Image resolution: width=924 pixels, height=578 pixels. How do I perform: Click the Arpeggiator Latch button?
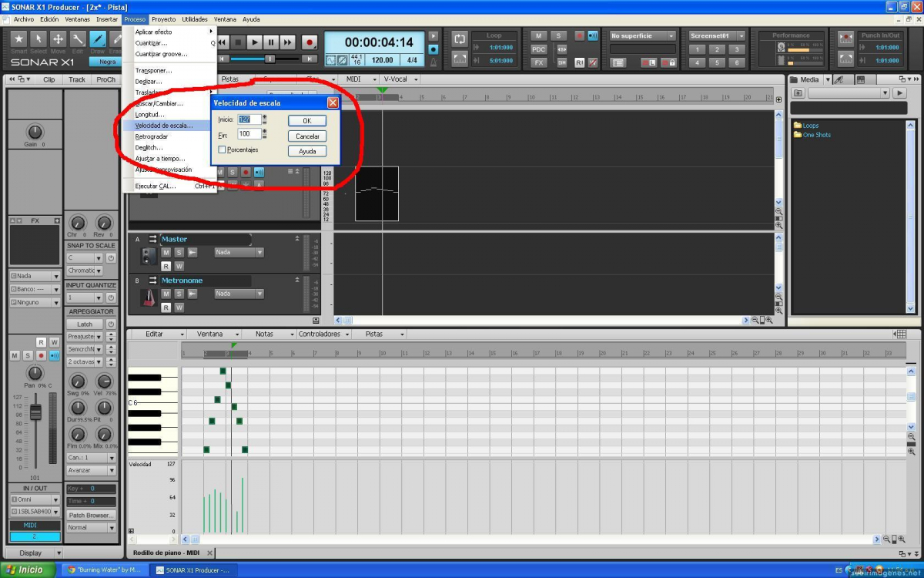click(85, 324)
